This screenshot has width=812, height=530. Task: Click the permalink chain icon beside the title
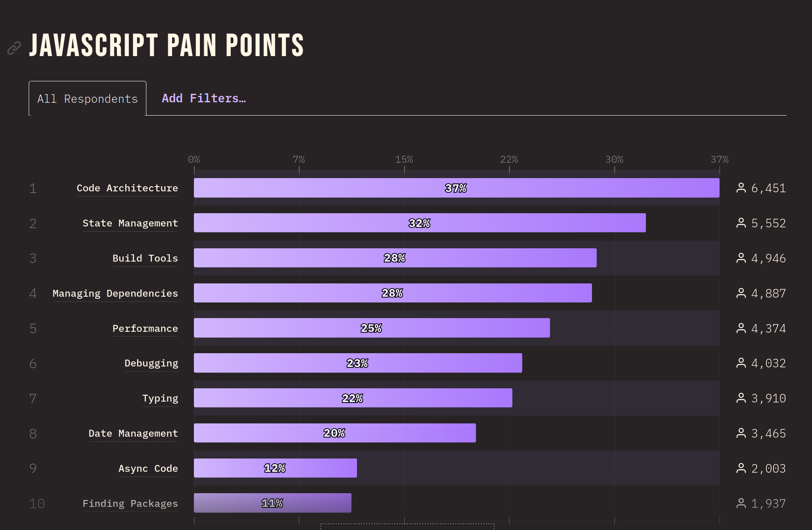point(14,48)
